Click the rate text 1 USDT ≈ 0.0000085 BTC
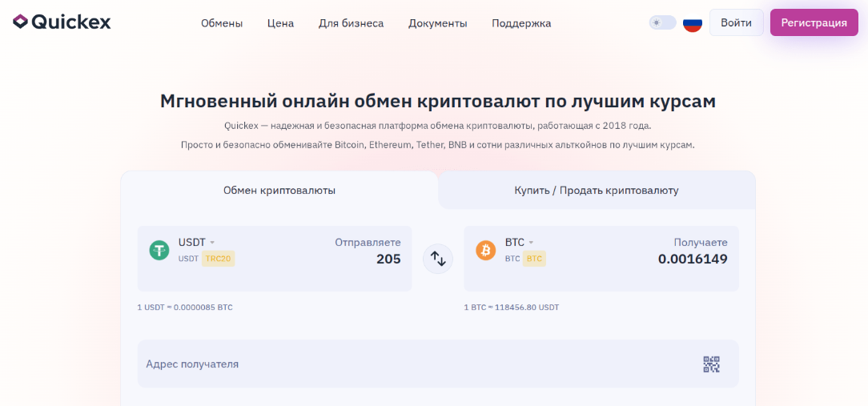The image size is (868, 406). click(185, 308)
